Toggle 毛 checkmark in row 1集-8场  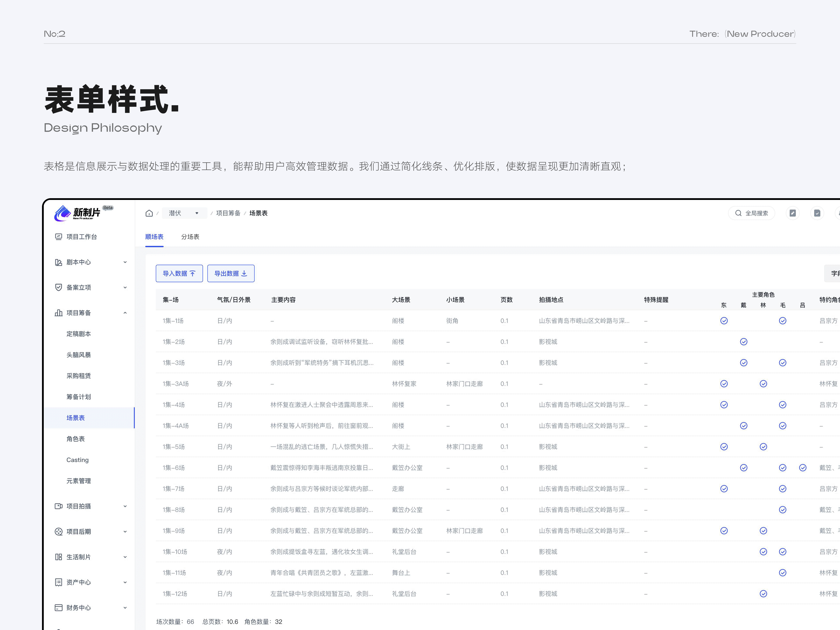(782, 510)
